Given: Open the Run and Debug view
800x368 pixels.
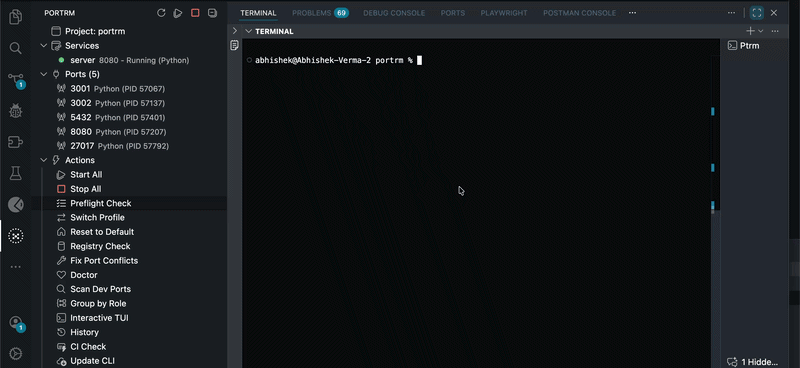Looking at the screenshot, I should [x=16, y=111].
